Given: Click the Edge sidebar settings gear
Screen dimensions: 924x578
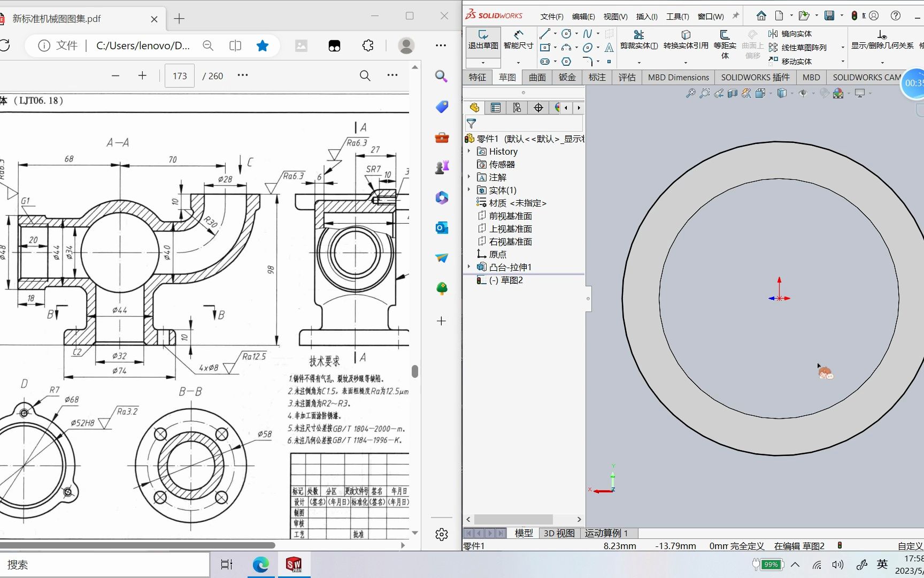Looking at the screenshot, I should tap(442, 534).
